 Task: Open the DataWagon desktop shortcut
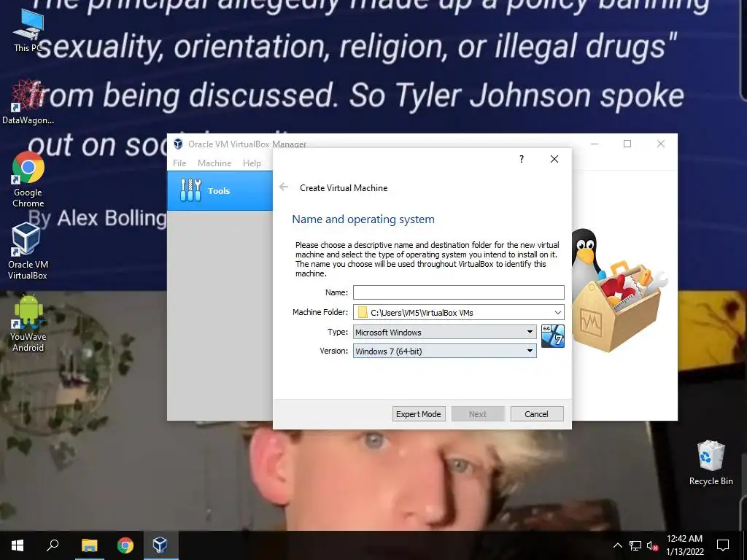28,102
